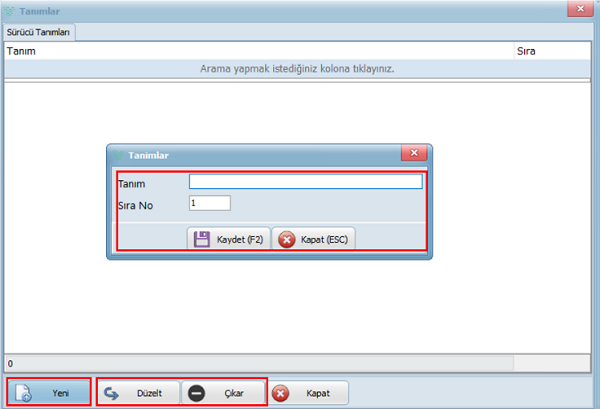Click the black minus icon on Çıkar

(198, 393)
